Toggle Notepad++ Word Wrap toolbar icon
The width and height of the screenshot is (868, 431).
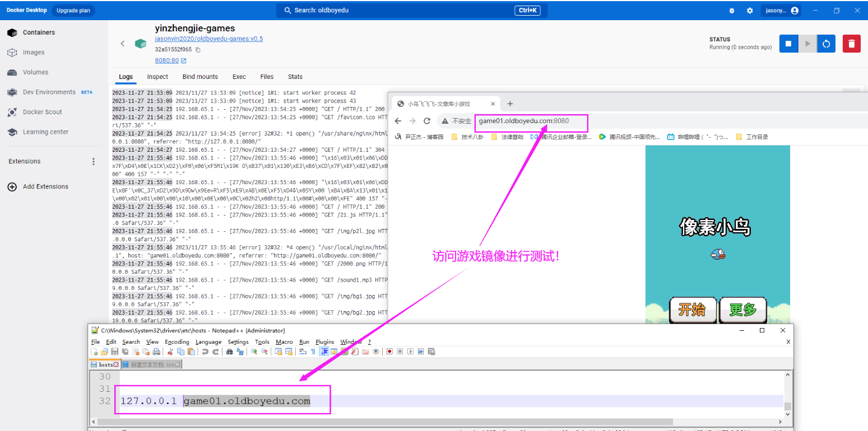click(303, 352)
